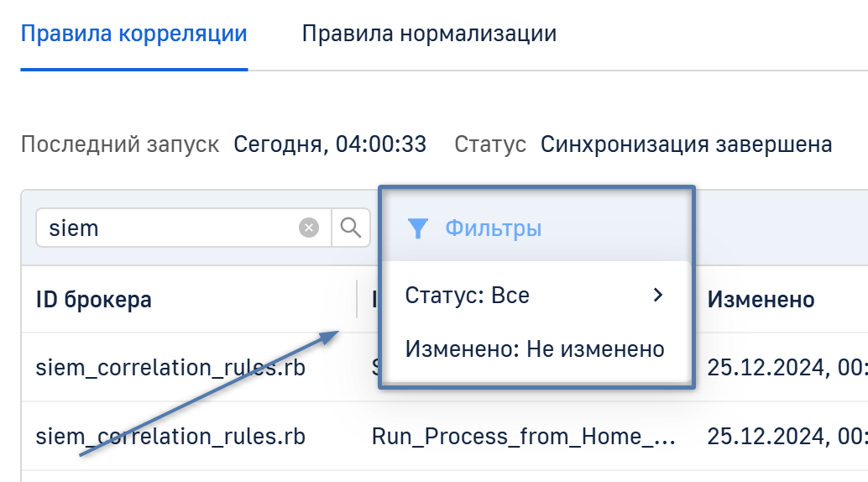Click the first row's 25.12.2024 date cell
The image size is (868, 482).
click(x=786, y=367)
